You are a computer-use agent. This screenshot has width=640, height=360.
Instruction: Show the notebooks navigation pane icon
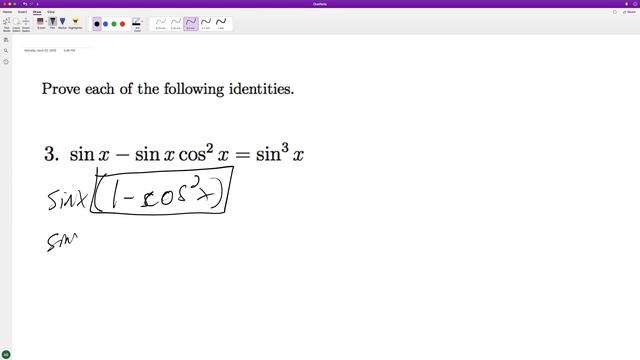click(x=6, y=40)
